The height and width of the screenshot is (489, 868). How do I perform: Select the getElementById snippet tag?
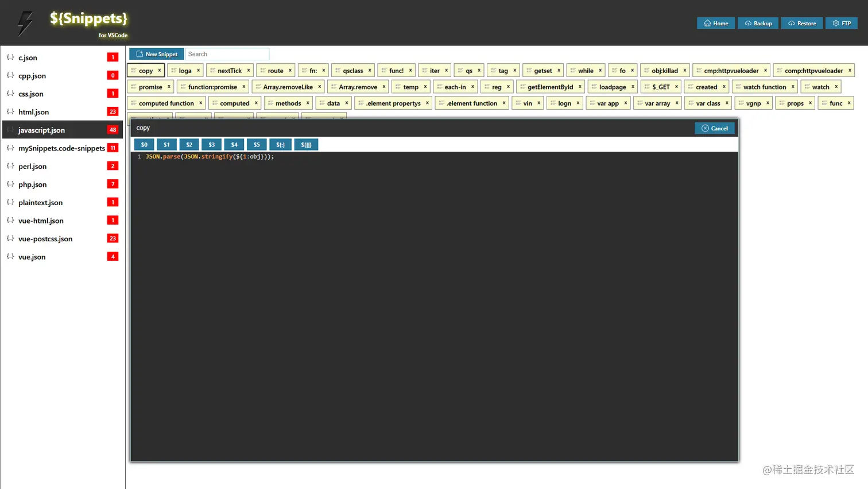click(551, 87)
